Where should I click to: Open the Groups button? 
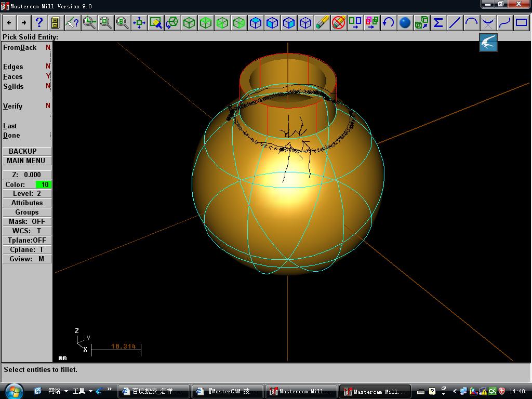point(27,212)
